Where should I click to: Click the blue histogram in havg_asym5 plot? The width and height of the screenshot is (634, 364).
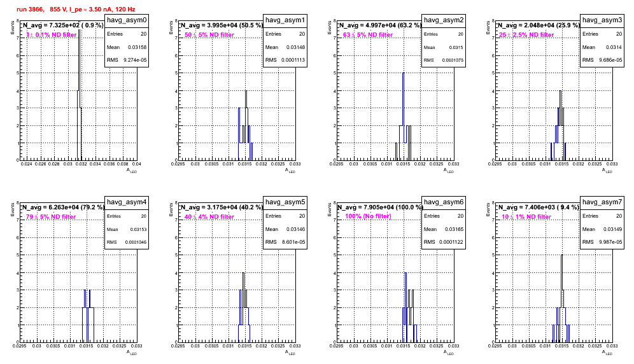click(243, 307)
